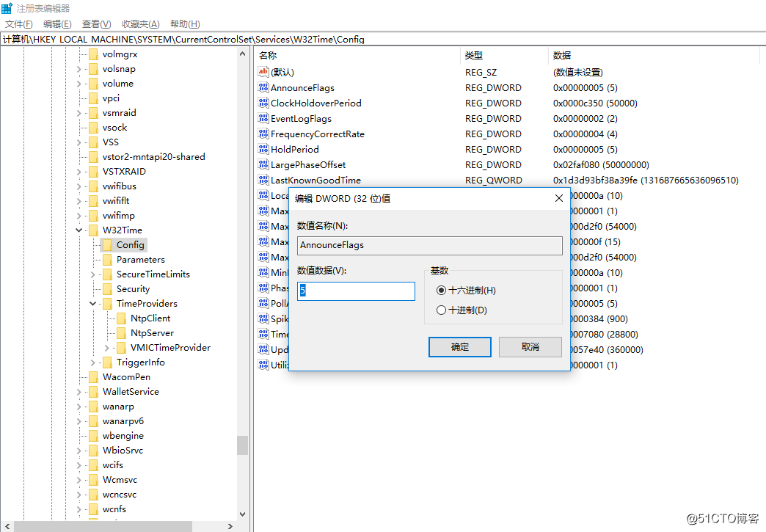Click the FrequencyCorrectRate value icon

tap(263, 134)
